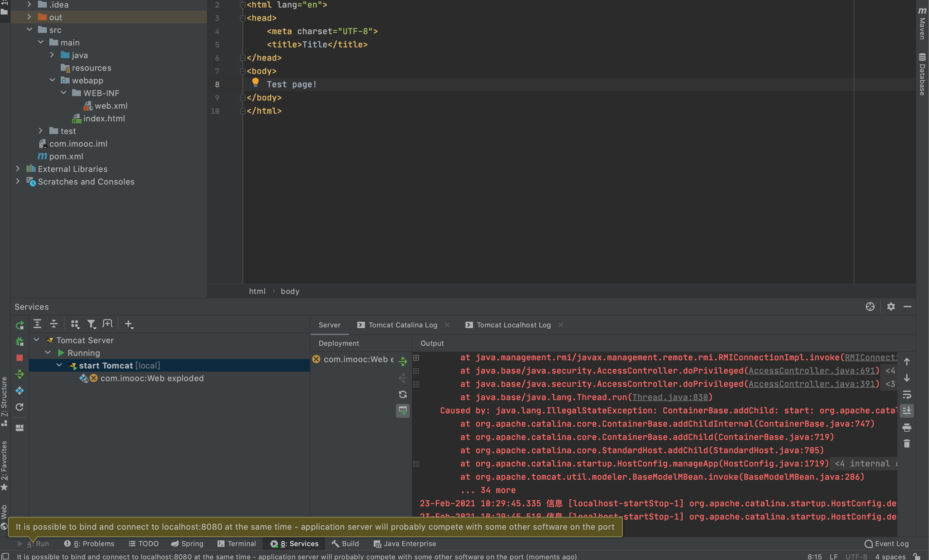Clear console with trash icon

coord(907,444)
